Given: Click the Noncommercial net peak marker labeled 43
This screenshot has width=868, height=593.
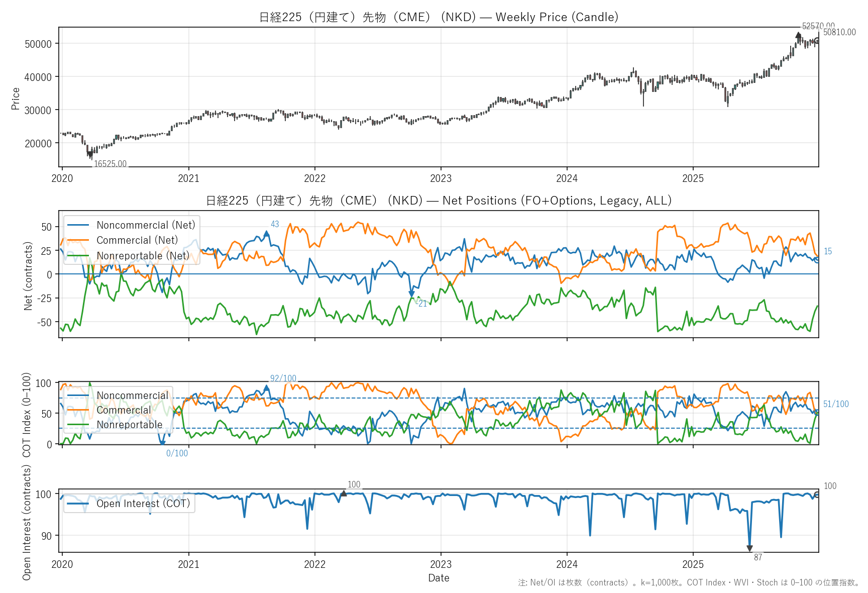Looking at the screenshot, I should tap(267, 233).
